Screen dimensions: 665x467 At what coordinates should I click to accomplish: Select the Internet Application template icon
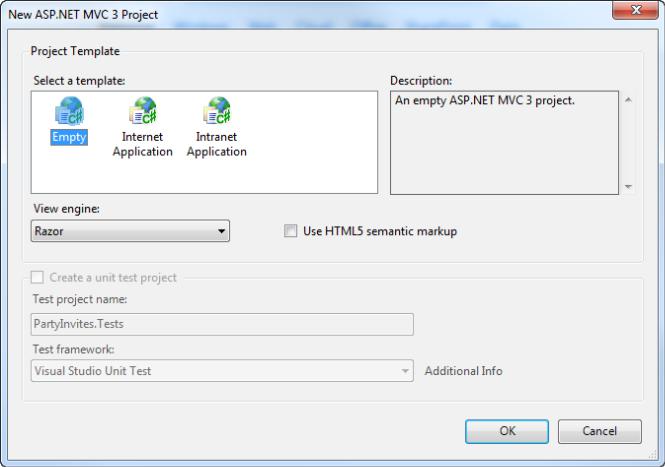[143, 111]
